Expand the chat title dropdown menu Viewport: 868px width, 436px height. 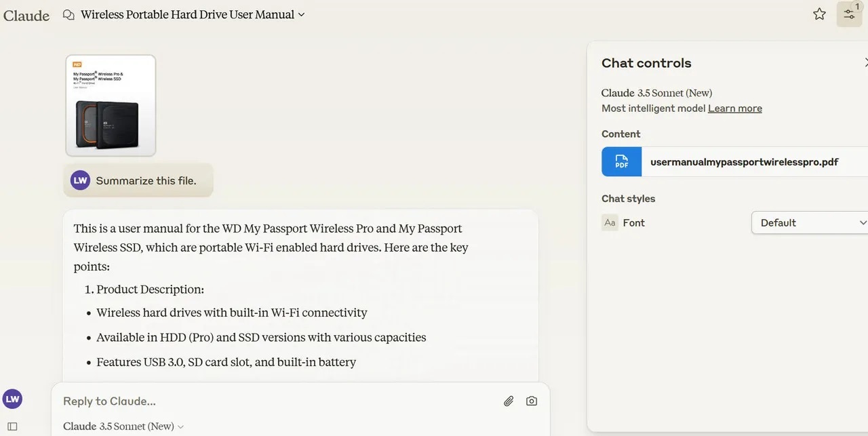301,14
